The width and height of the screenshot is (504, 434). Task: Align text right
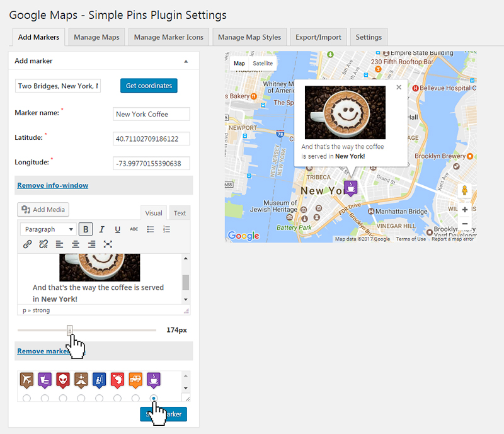(91, 244)
